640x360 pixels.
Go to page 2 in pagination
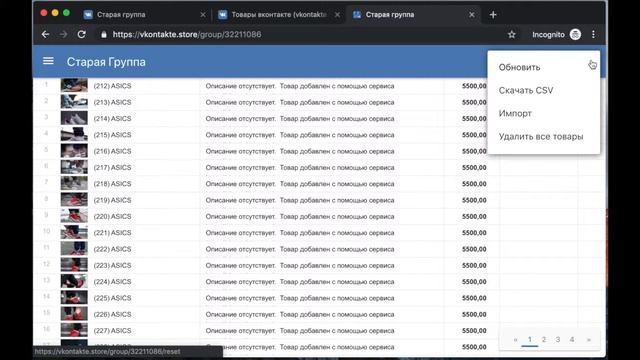(x=544, y=340)
